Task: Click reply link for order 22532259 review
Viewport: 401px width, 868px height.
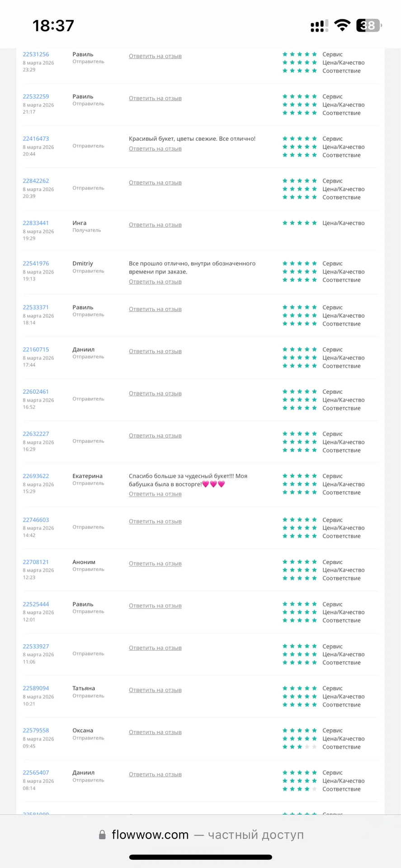Action: [x=155, y=98]
